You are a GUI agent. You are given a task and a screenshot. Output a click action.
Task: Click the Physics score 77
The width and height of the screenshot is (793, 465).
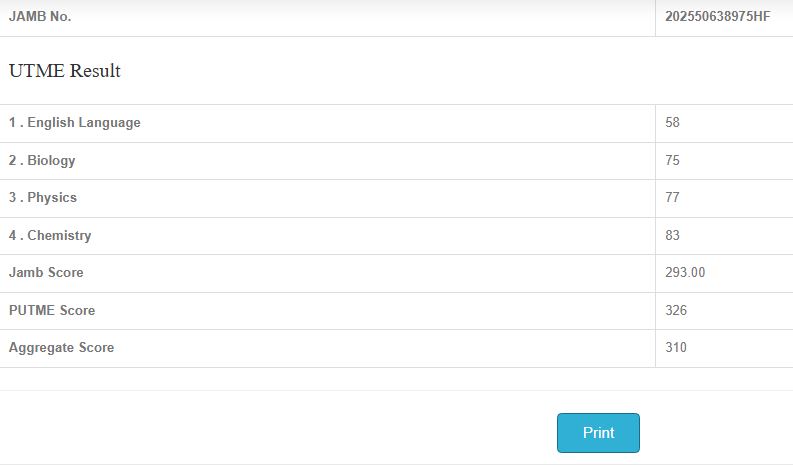[x=672, y=198]
